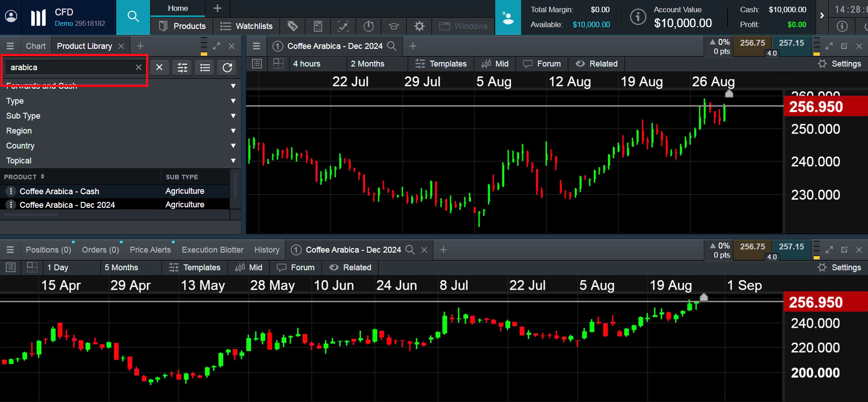
Task: Add a new tab in Product Library panel
Action: tap(140, 46)
